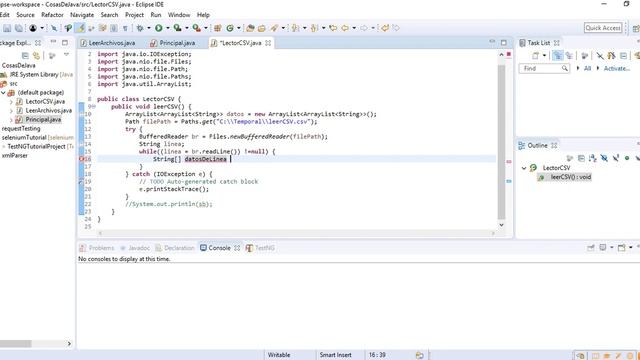Minimize the Package Explorer panel
The width and height of the screenshot is (640, 360).
pyautogui.click(x=53, y=42)
